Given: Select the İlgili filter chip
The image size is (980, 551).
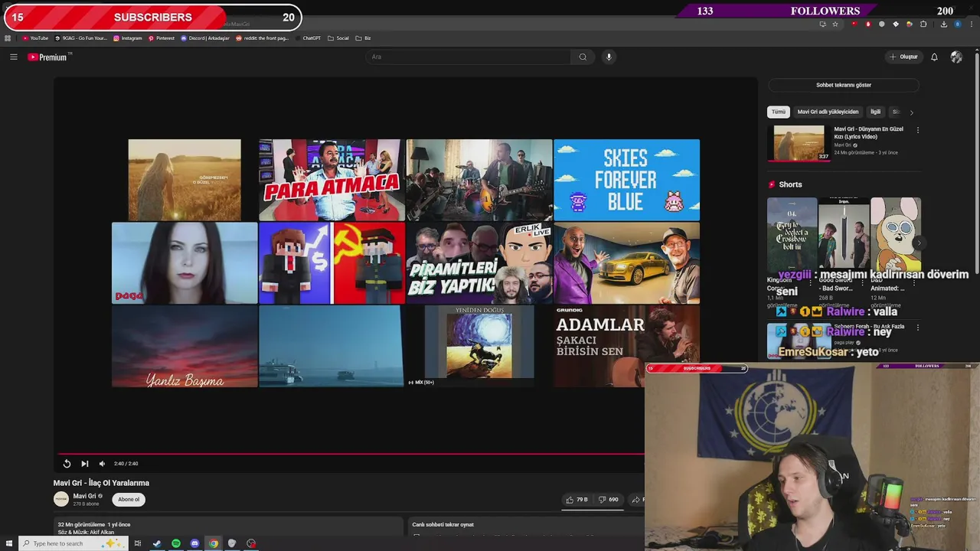Looking at the screenshot, I should tap(875, 112).
